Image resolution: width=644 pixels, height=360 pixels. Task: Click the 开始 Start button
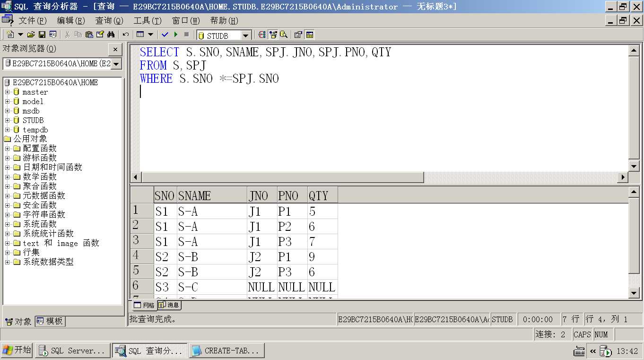click(17, 351)
